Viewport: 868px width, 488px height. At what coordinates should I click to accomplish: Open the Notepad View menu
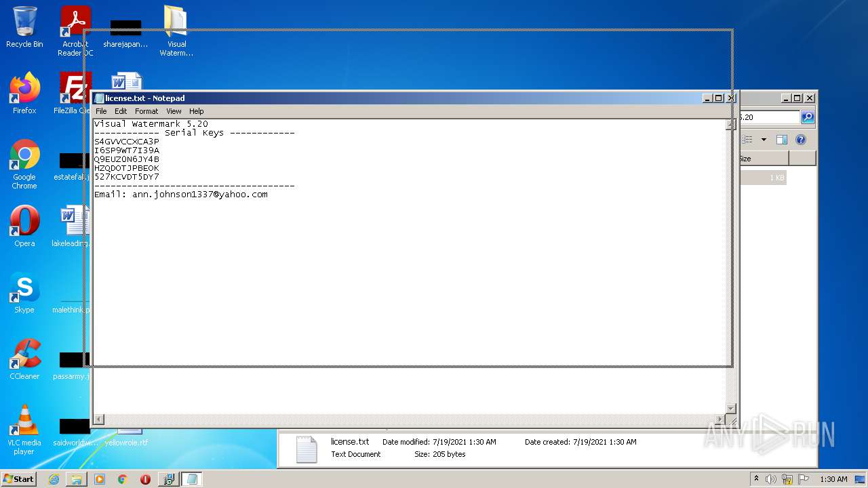[x=174, y=111]
